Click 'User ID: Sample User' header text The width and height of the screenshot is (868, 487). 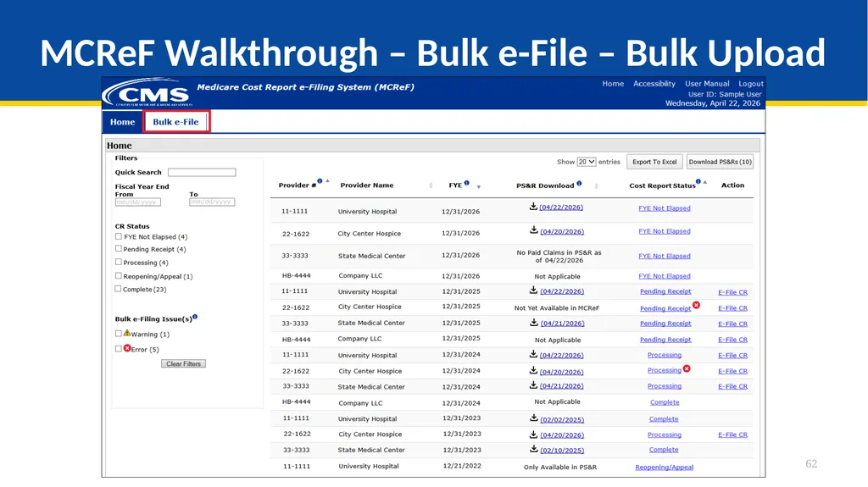click(725, 94)
